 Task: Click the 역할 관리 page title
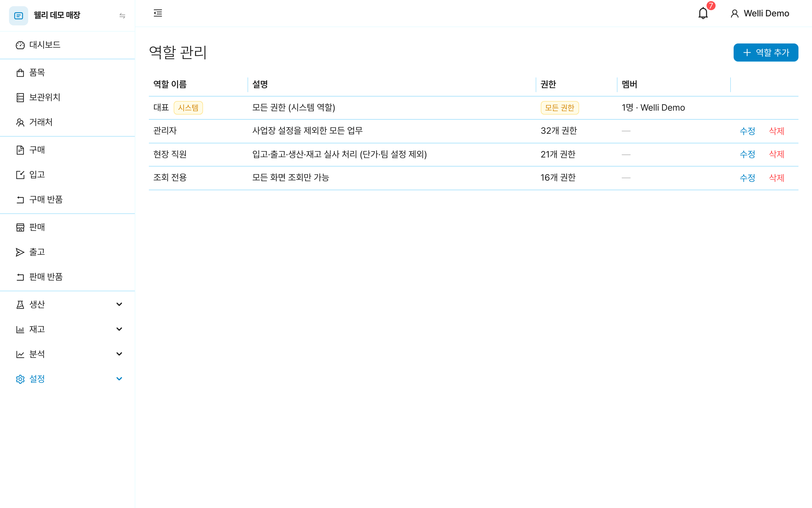point(178,52)
